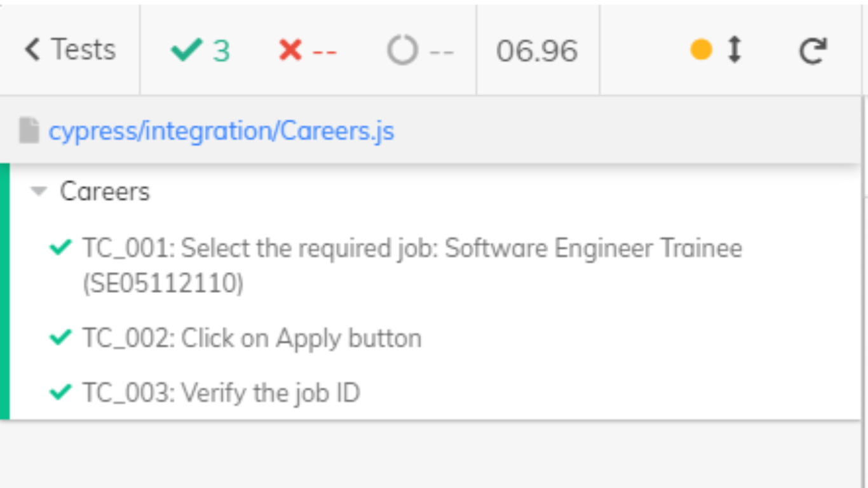
Task: Toggle auto-scrolling with the up-down arrow
Action: pos(734,50)
